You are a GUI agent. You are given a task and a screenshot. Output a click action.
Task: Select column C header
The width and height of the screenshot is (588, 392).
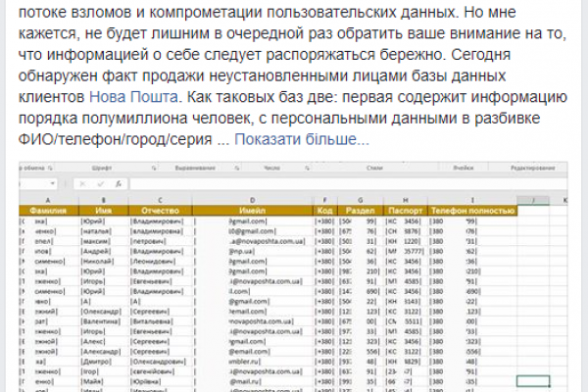pyautogui.click(x=160, y=200)
